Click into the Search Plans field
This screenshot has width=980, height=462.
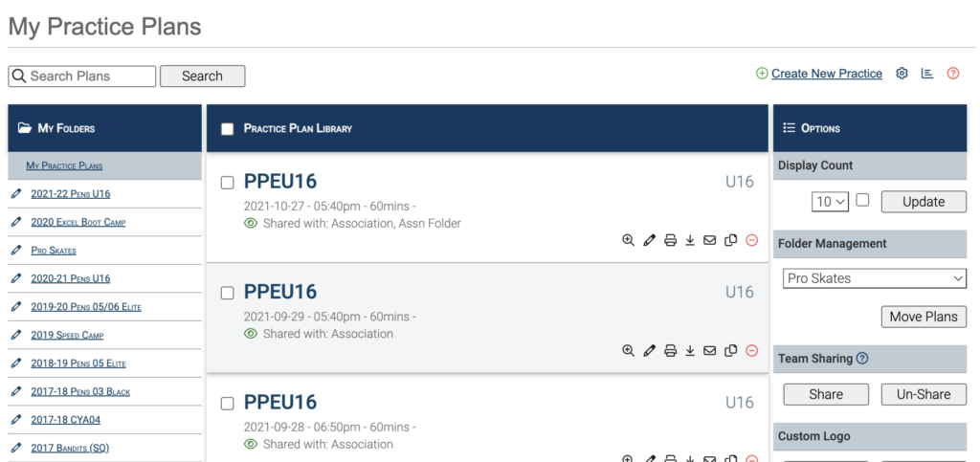(82, 77)
